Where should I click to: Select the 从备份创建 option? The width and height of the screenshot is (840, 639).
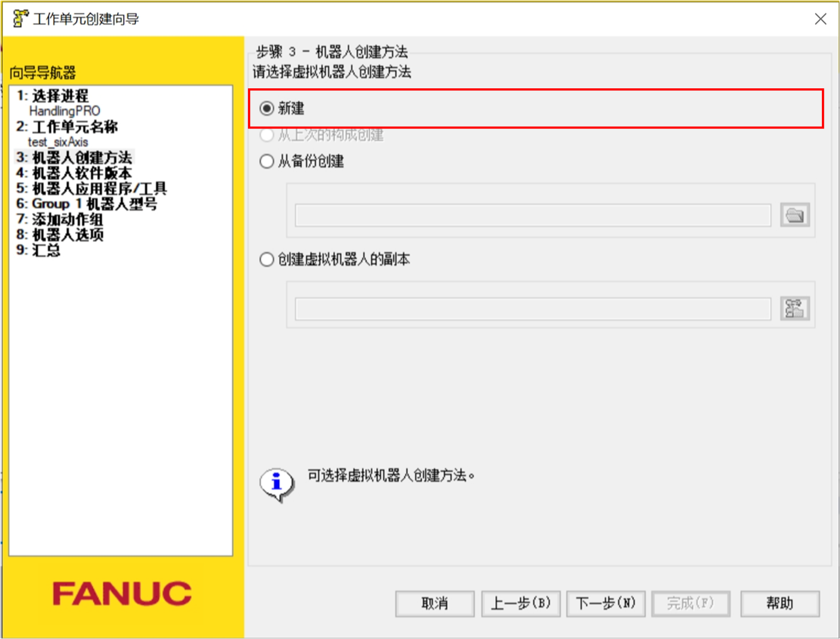[x=266, y=161]
